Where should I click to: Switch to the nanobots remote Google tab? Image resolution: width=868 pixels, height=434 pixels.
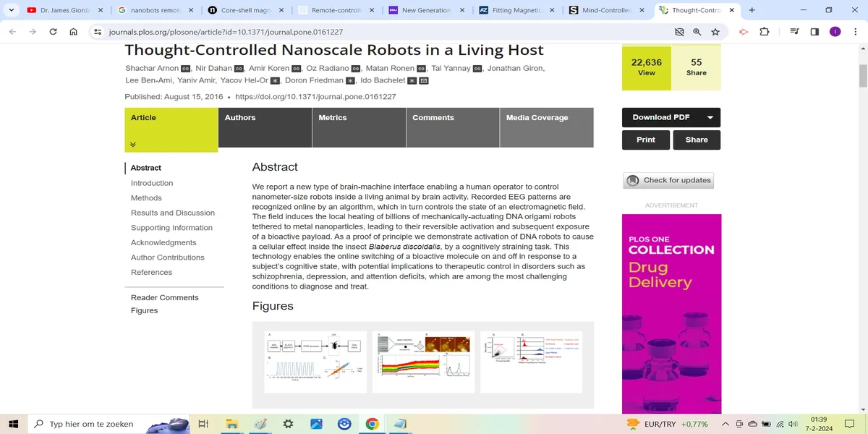click(155, 10)
